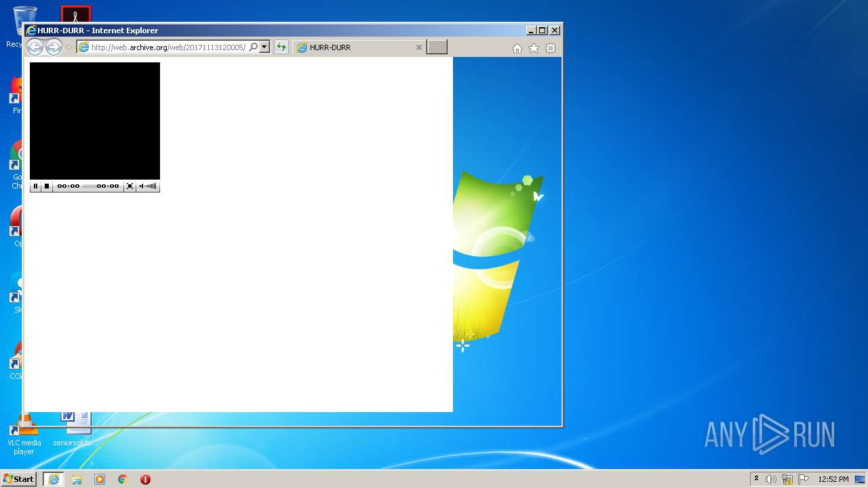This screenshot has height=488, width=868.
Task: Click the Compatibility/Refresh green arrows button
Action: pyautogui.click(x=281, y=47)
